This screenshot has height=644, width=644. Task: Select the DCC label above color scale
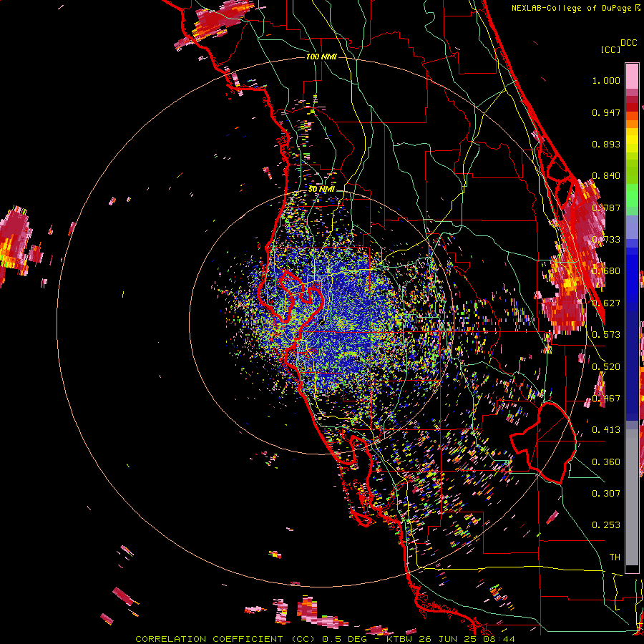pyautogui.click(x=628, y=43)
